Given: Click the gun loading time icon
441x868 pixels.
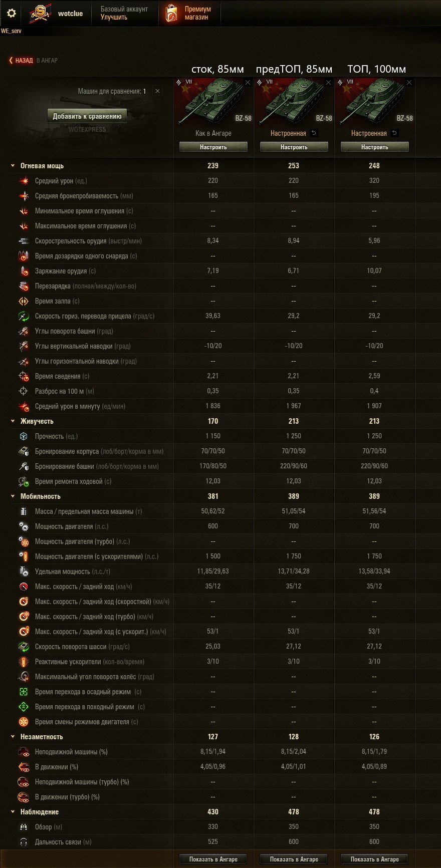Looking at the screenshot, I should pyautogui.click(x=24, y=271).
